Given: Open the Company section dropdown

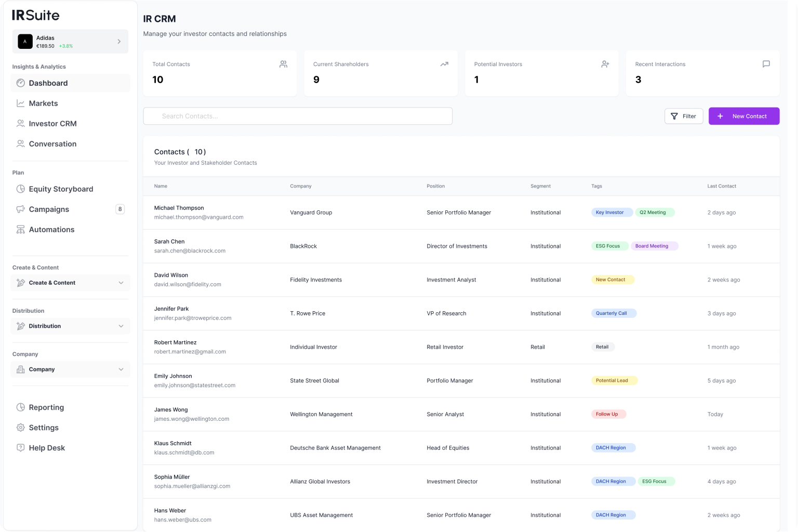Looking at the screenshot, I should tap(121, 369).
